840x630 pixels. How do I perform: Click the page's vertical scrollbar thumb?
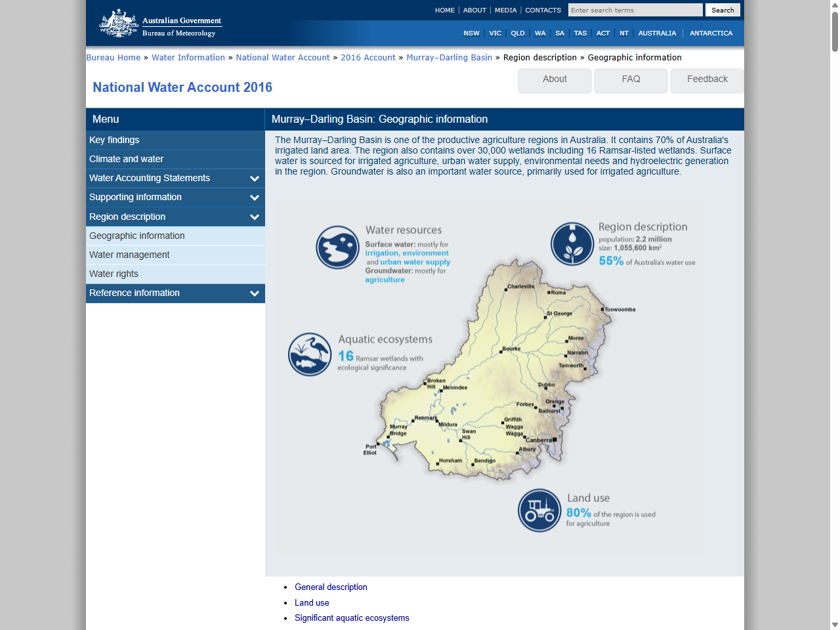[835, 31]
